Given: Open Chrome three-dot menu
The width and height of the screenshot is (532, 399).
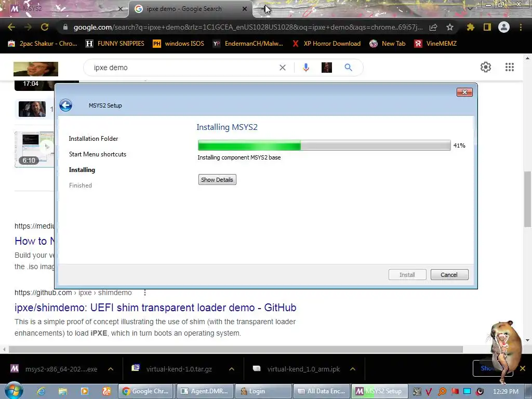Looking at the screenshot, I should click(x=521, y=27).
